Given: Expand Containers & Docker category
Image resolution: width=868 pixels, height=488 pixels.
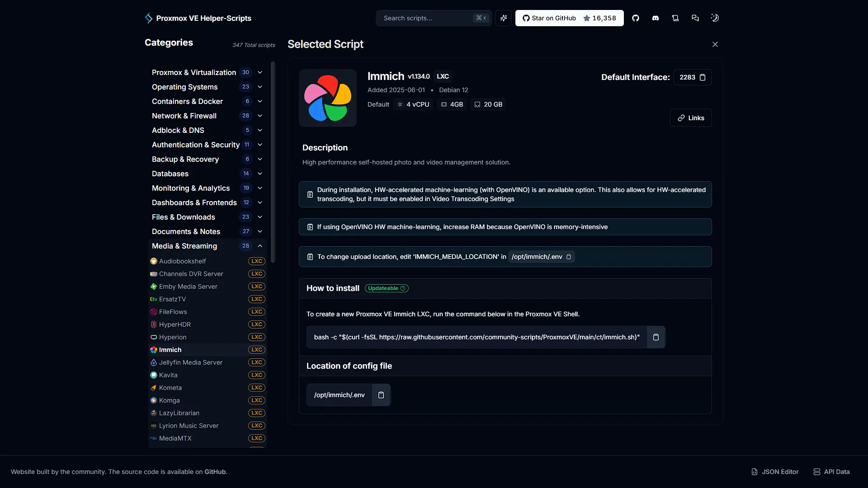Looking at the screenshot, I should [208, 101].
